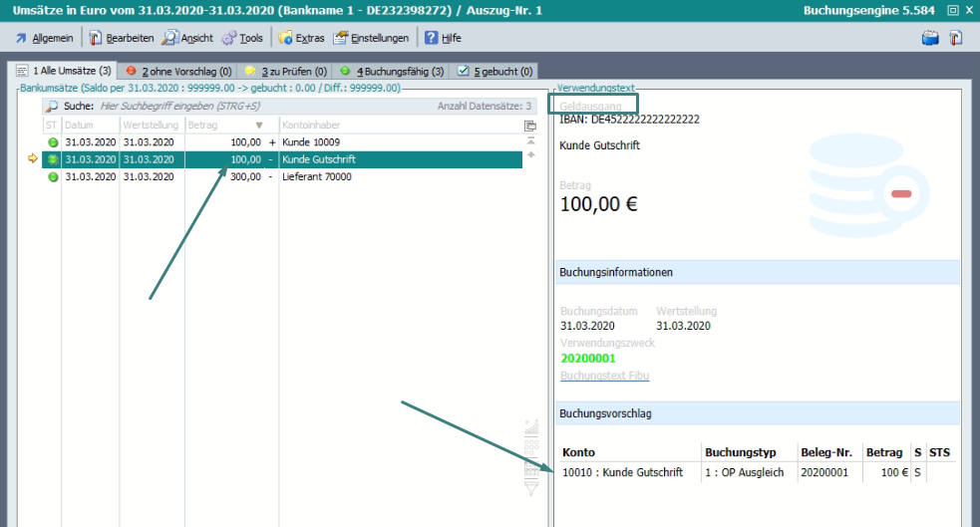This screenshot has width=980, height=527.
Task: Open the Extras menu
Action: tap(301, 38)
